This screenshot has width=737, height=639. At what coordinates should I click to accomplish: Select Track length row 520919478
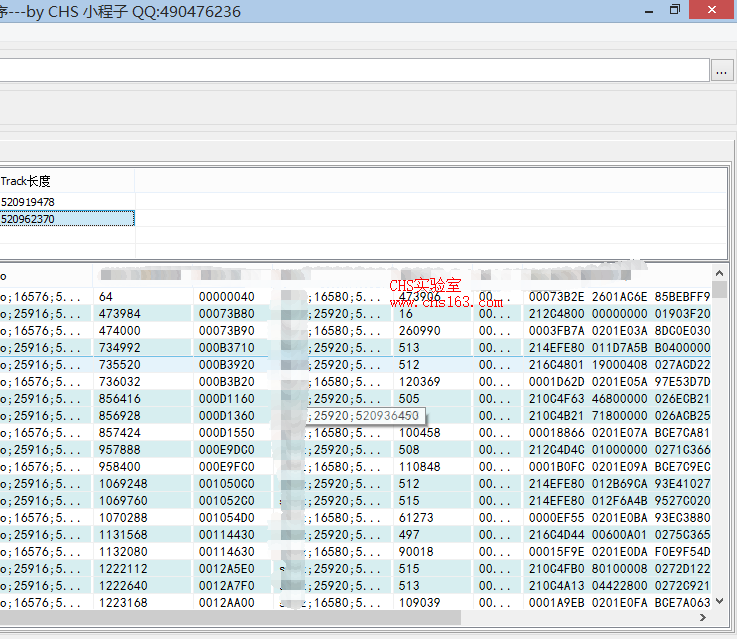(67, 202)
